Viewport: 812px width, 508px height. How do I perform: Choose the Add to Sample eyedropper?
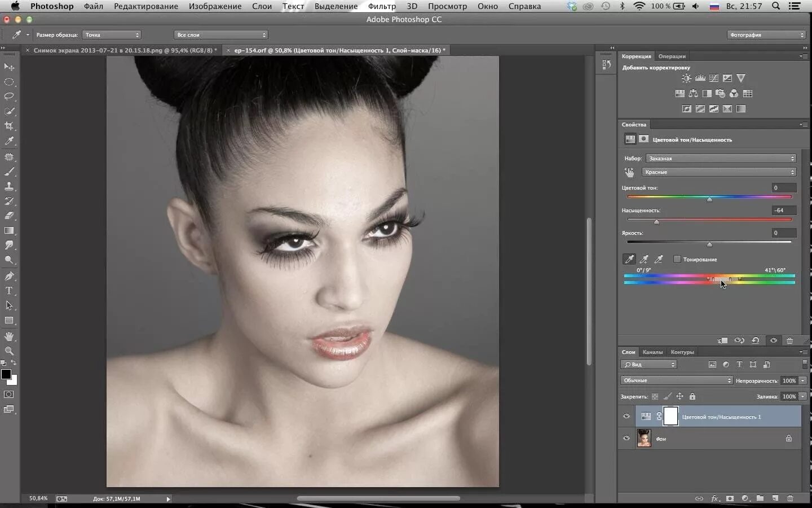[644, 260]
